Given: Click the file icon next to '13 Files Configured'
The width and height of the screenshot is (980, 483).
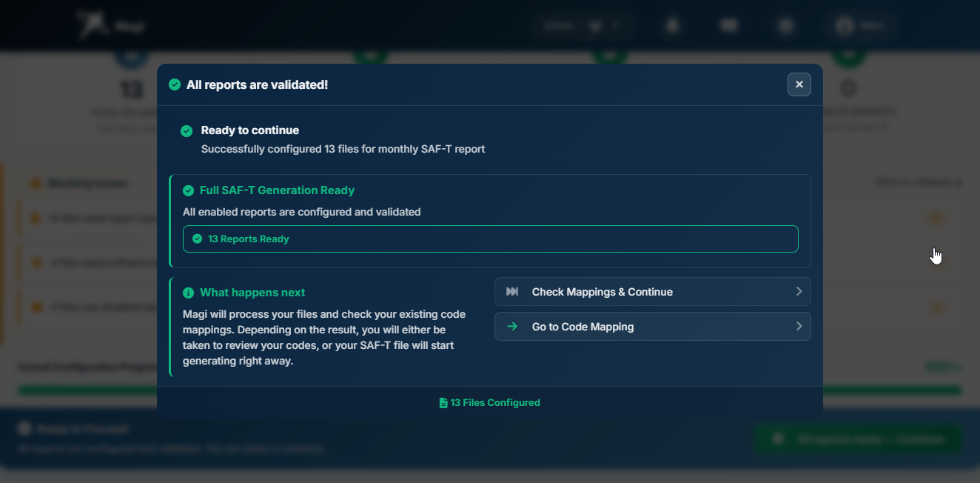Looking at the screenshot, I should pyautogui.click(x=443, y=403).
